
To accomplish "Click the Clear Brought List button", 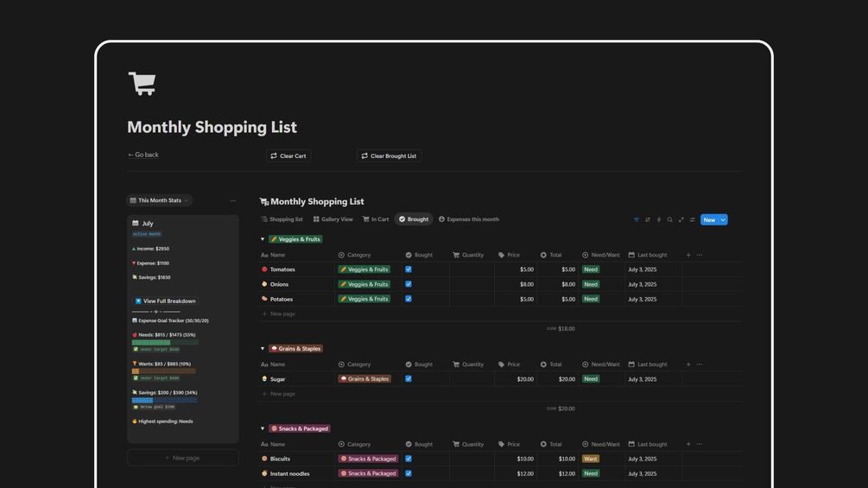I will tap(390, 156).
